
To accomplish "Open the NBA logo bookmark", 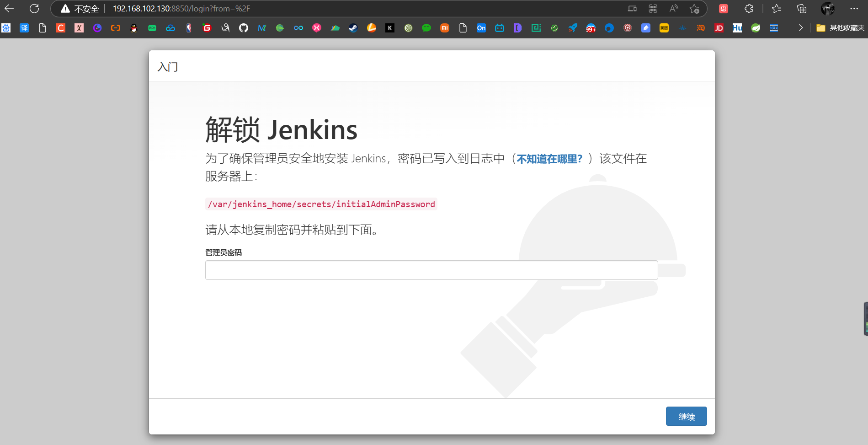I will click(189, 28).
